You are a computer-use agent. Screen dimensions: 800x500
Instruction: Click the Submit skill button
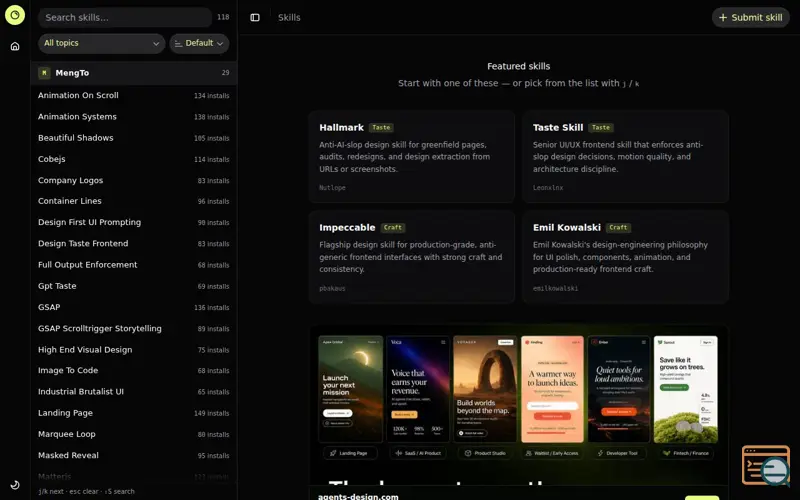click(751, 17)
